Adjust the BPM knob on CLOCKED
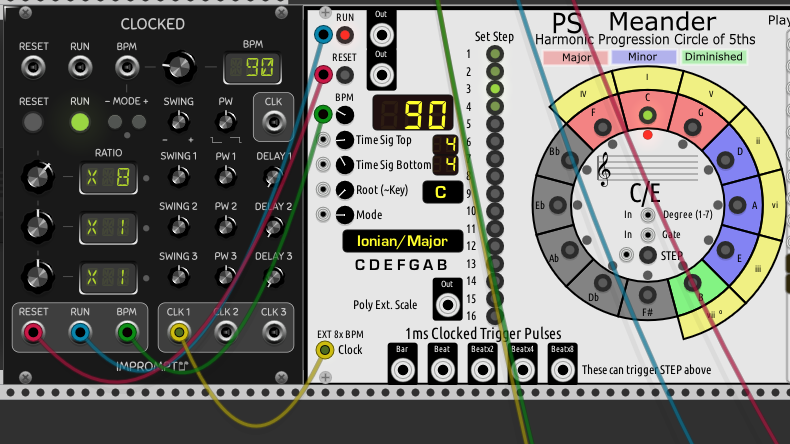790x444 pixels. pyautogui.click(x=179, y=67)
